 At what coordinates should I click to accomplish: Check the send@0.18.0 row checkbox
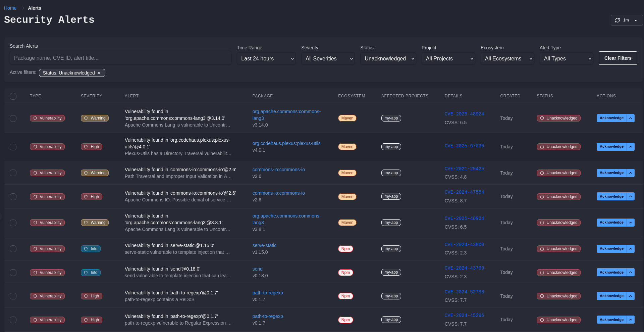(x=13, y=273)
